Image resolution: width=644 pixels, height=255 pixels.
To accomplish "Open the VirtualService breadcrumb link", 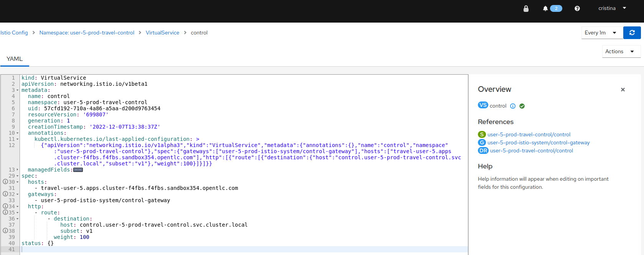I will click(x=162, y=33).
